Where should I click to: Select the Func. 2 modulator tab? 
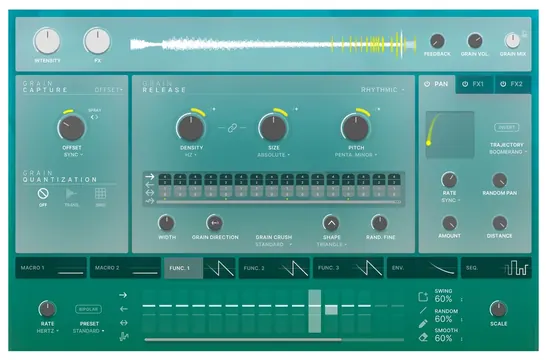coord(274,268)
